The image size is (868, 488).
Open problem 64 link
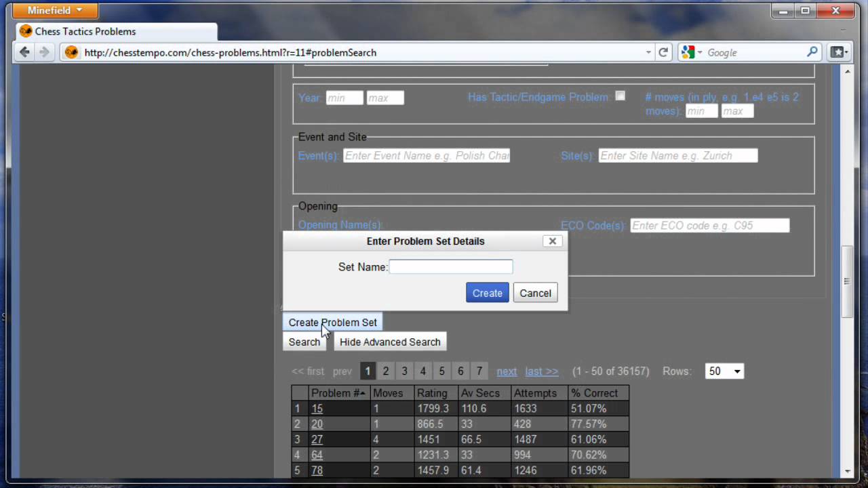(317, 455)
